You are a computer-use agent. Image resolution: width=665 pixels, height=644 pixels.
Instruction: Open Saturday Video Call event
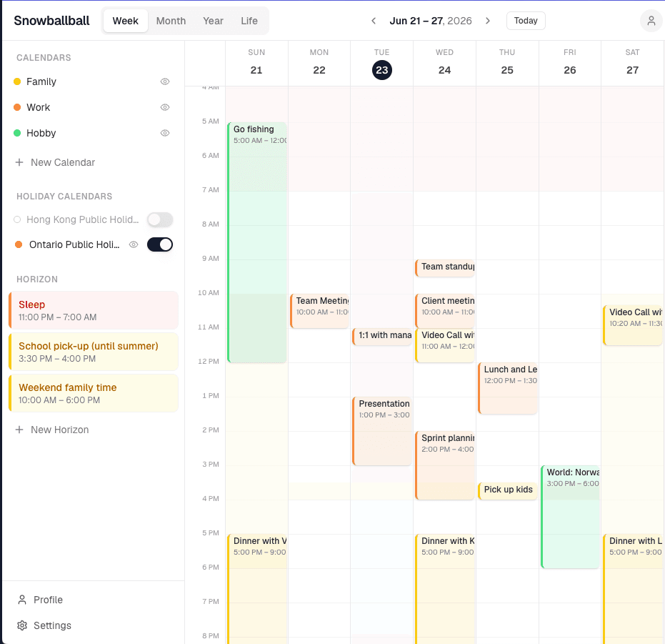point(632,325)
